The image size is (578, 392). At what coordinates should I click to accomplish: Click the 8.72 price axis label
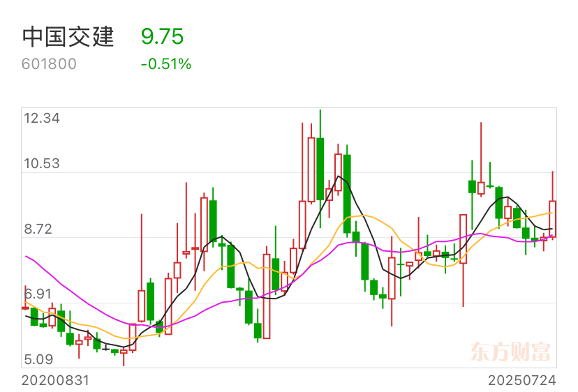click(x=38, y=229)
